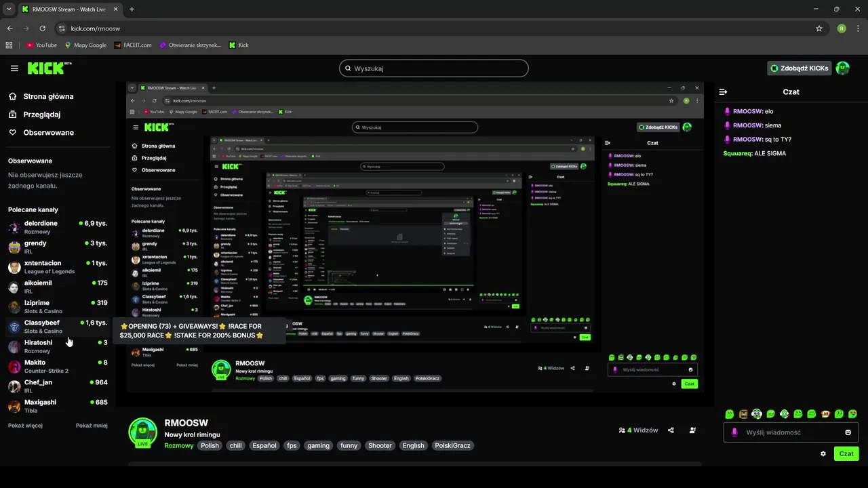The height and width of the screenshot is (488, 868).
Task: Click the KICK logo
Action: click(49, 68)
